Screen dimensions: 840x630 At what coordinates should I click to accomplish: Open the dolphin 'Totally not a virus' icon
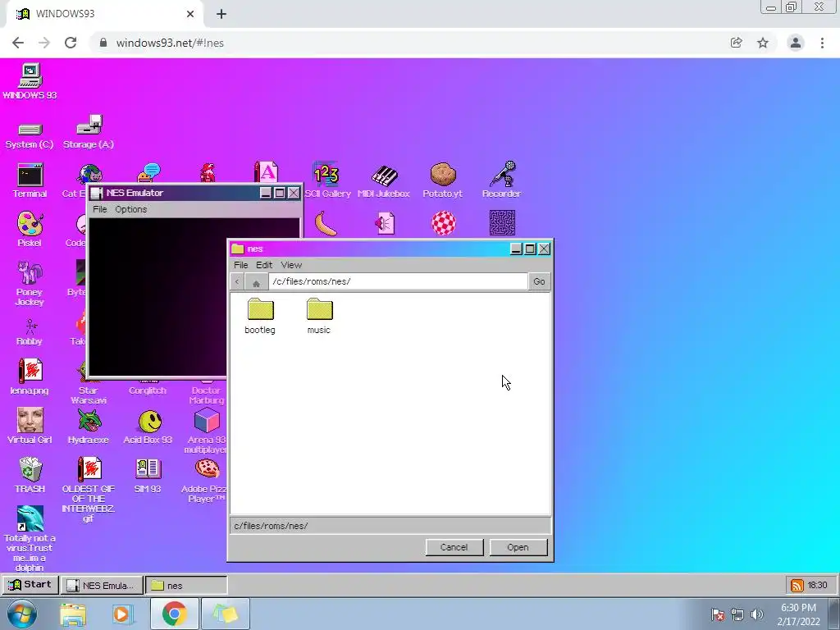coord(30,538)
